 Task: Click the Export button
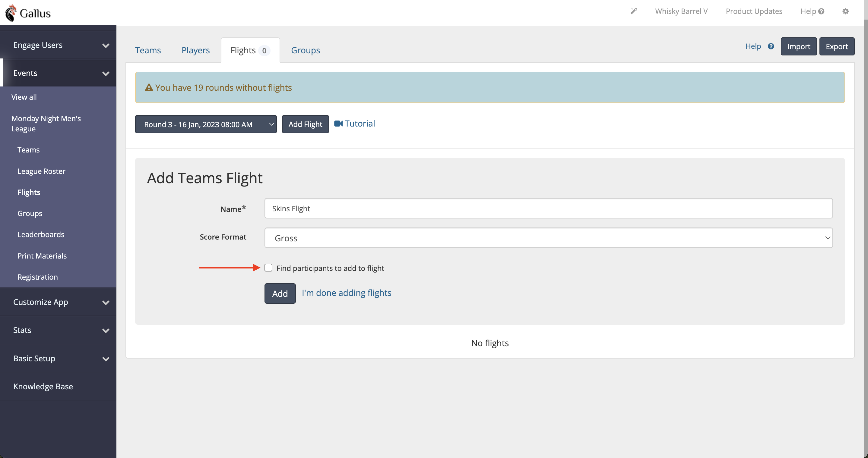coord(837,46)
